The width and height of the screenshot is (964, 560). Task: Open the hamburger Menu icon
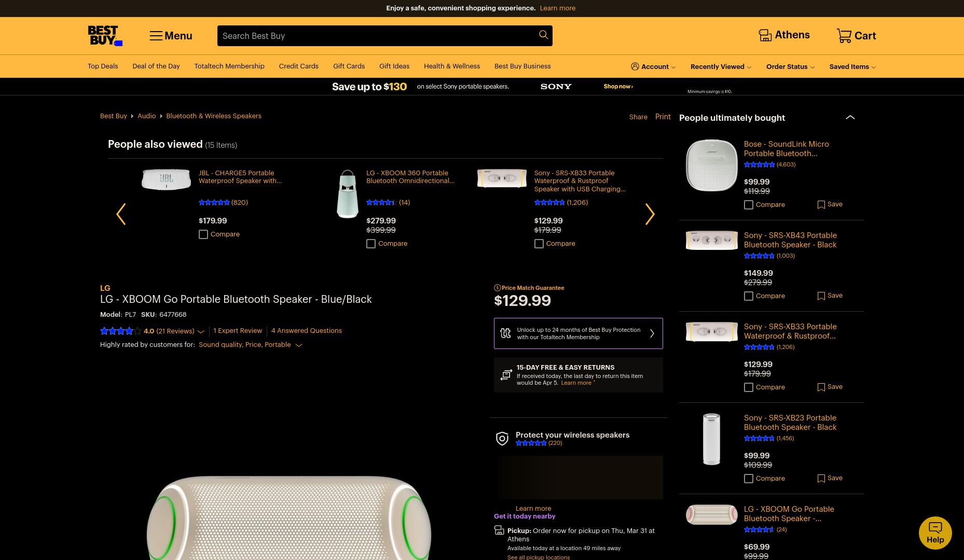156,36
